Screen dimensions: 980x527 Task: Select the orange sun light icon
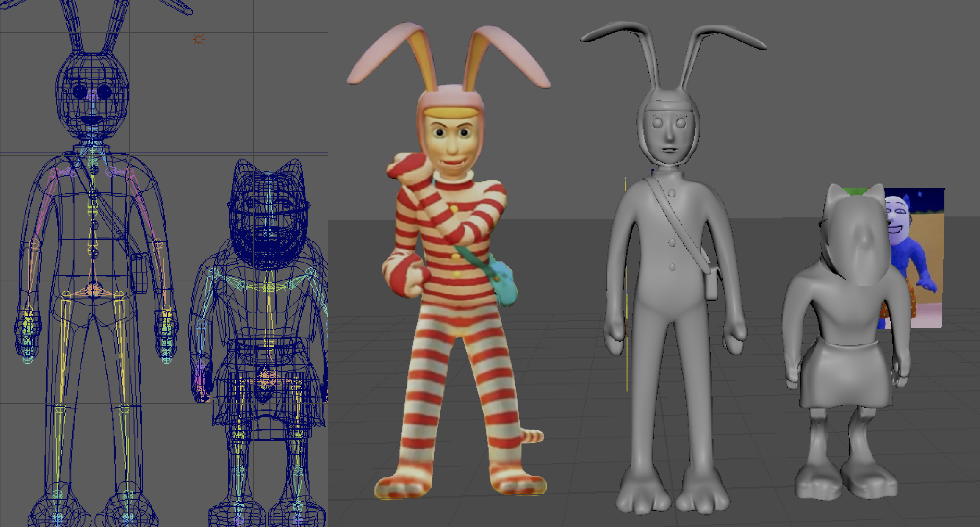pyautogui.click(x=199, y=40)
